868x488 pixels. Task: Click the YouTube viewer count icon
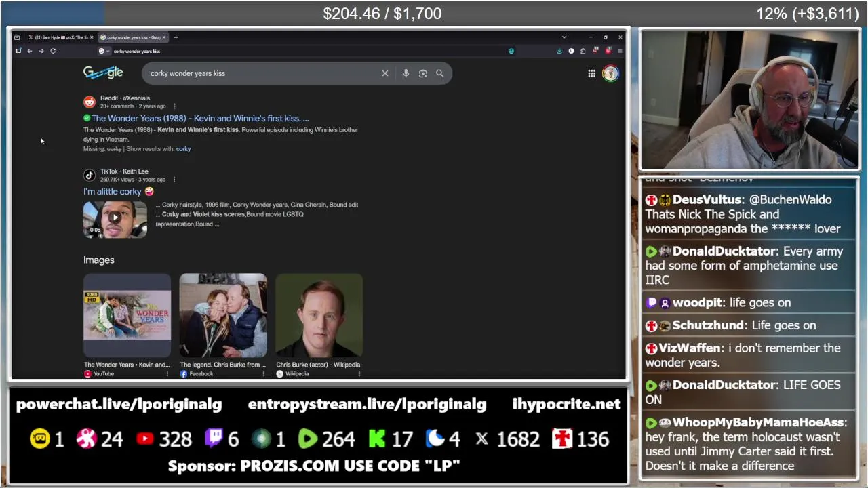144,439
